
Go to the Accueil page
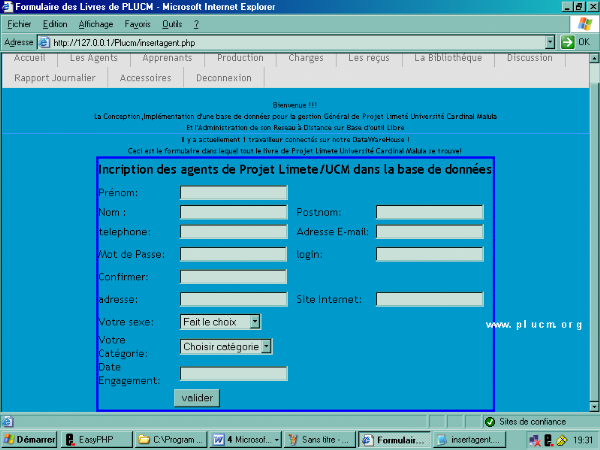point(29,58)
